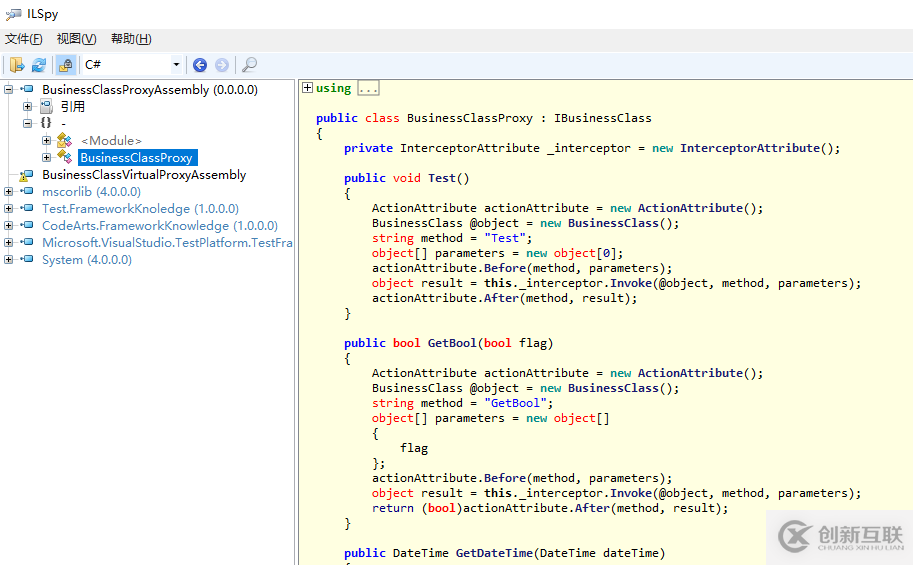
Task: Click the "Test" string literal
Action: 505,238
